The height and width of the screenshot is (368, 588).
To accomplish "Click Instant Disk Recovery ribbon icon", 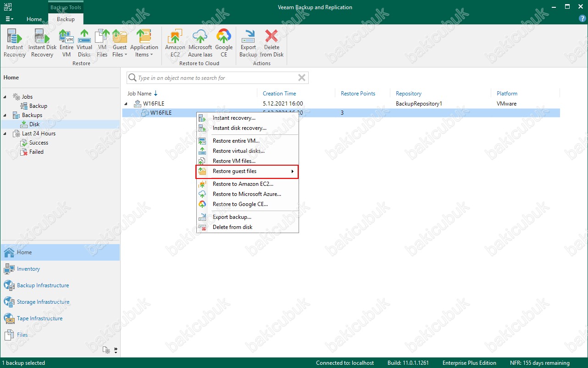I will (42, 44).
